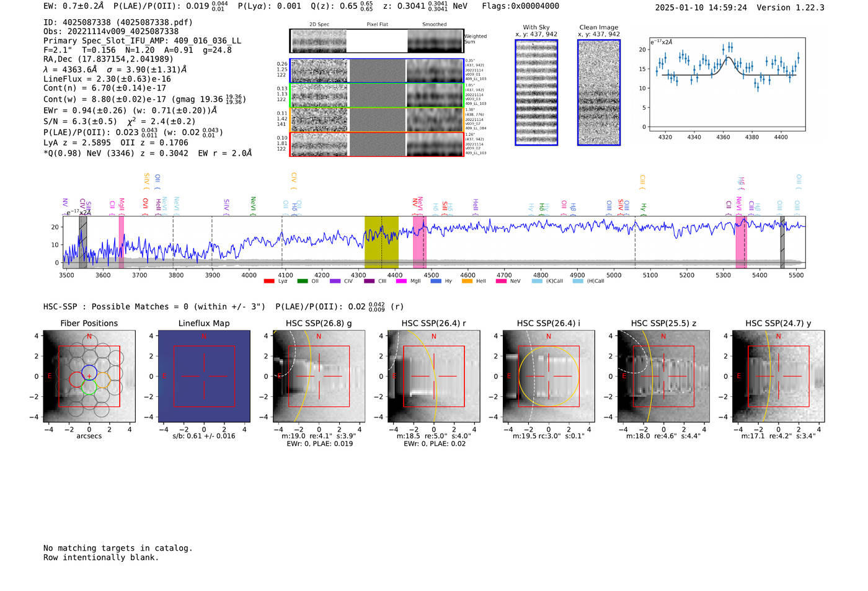868x591 pixels.
Task: Click the 2D Spec column header
Action: coord(319,25)
